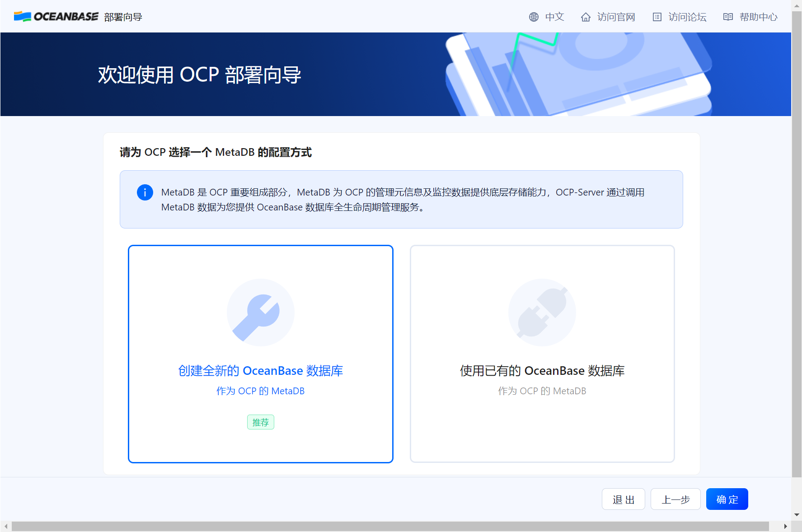Open 帮助中心 link
This screenshot has height=532, width=802.
click(758, 17)
